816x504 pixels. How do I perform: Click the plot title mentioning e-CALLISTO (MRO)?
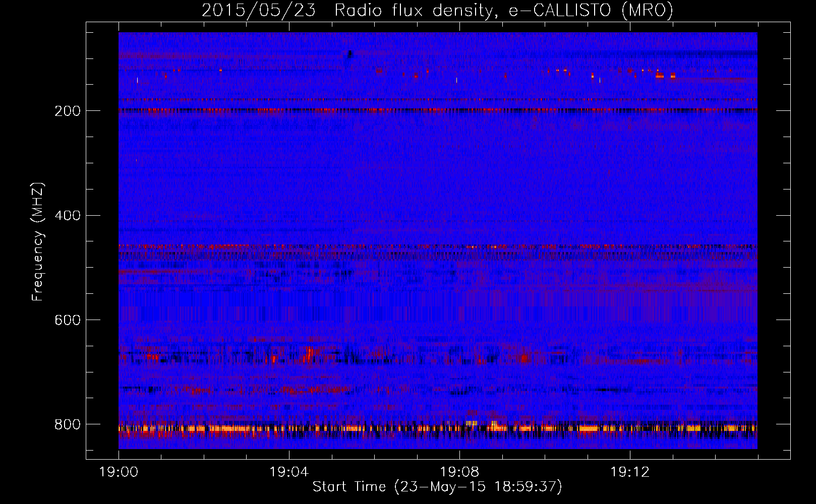pyautogui.click(x=437, y=11)
